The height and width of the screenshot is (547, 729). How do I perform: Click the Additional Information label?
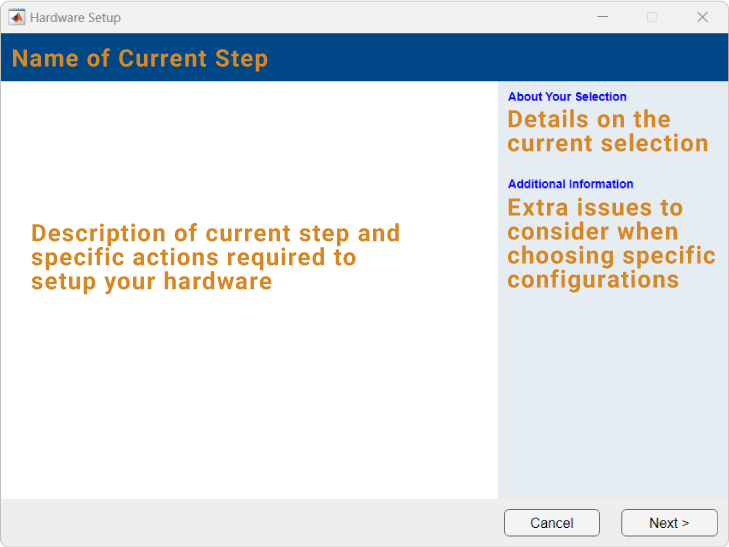tap(570, 184)
